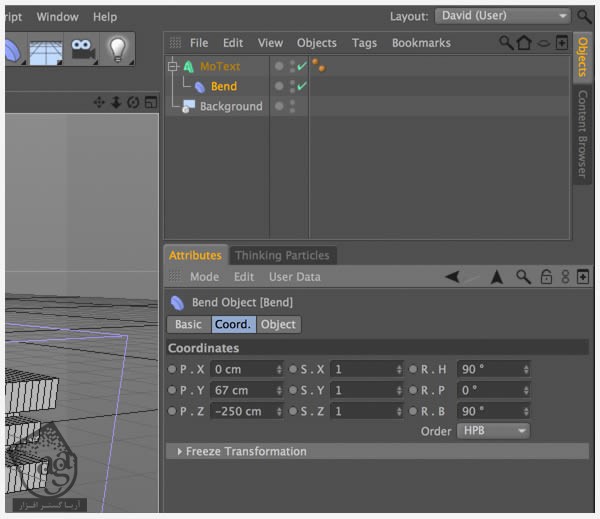Click the home icon in Object Manager
The width and height of the screenshot is (600, 519).
click(524, 43)
